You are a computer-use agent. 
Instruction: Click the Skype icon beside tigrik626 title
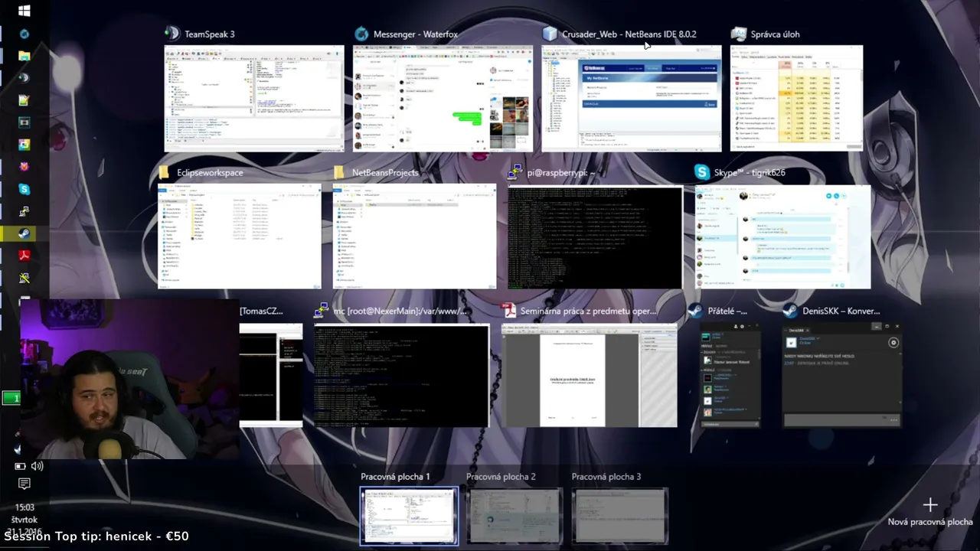(x=702, y=172)
